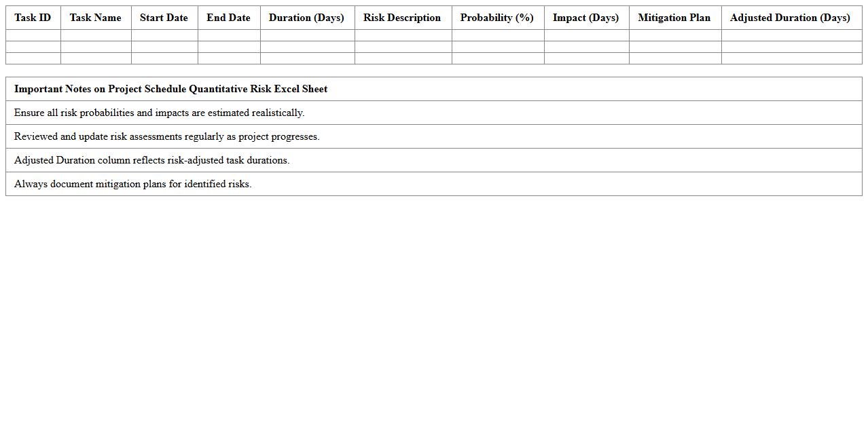This screenshot has width=868, height=441.
Task: Select the Task Name column header
Action: point(95,18)
